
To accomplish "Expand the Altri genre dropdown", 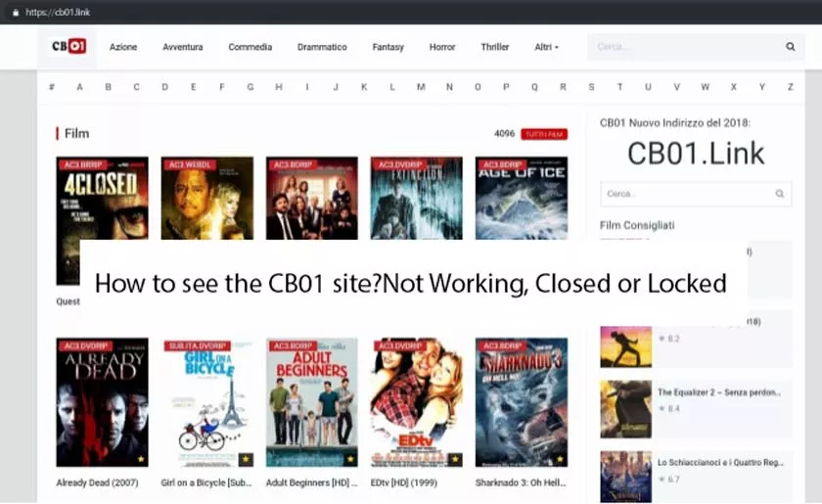I will pos(546,47).
